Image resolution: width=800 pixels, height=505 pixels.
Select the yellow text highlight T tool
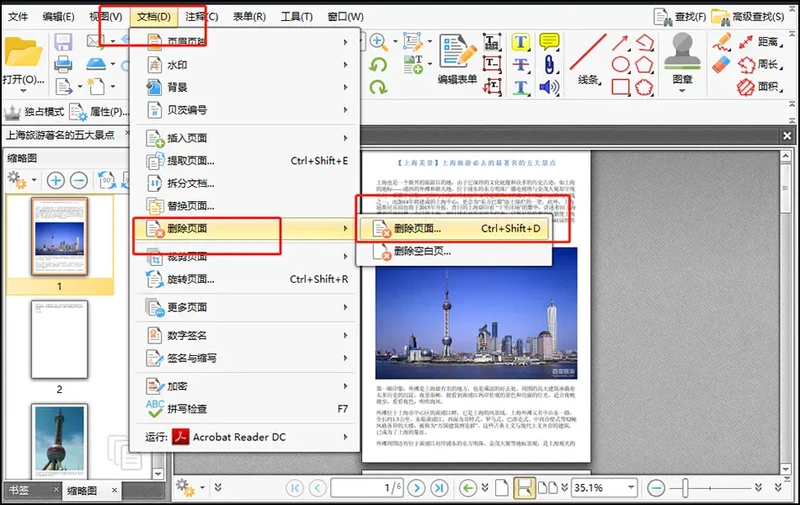pos(521,42)
